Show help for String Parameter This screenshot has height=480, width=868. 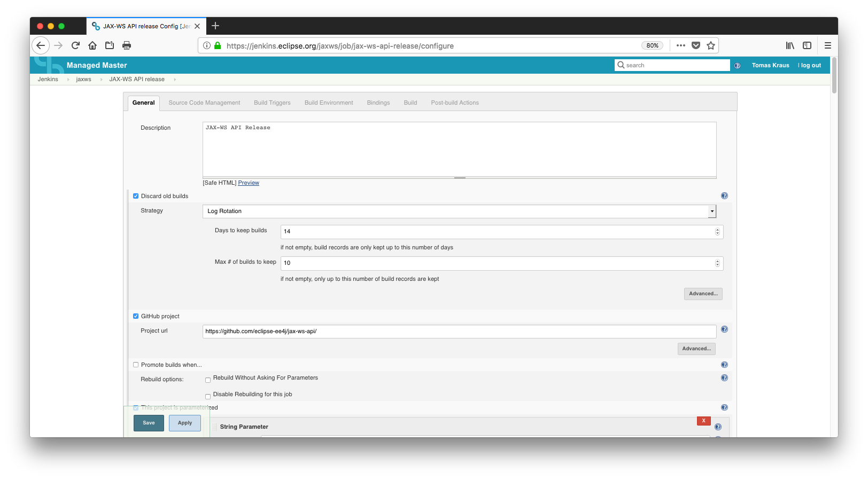[x=718, y=427]
